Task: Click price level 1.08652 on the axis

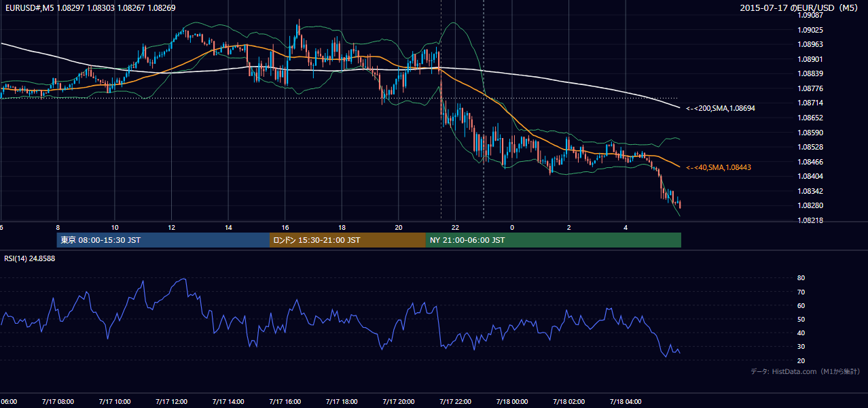Action: 811,118
